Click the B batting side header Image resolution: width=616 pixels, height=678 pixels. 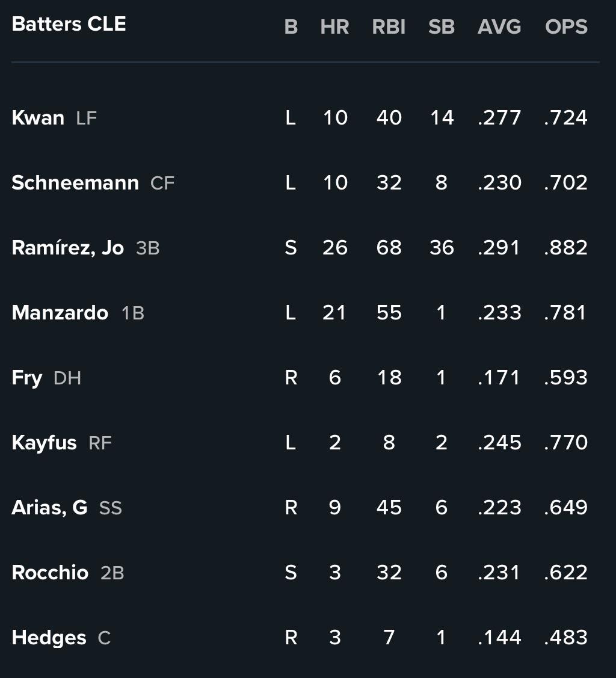[x=291, y=27]
